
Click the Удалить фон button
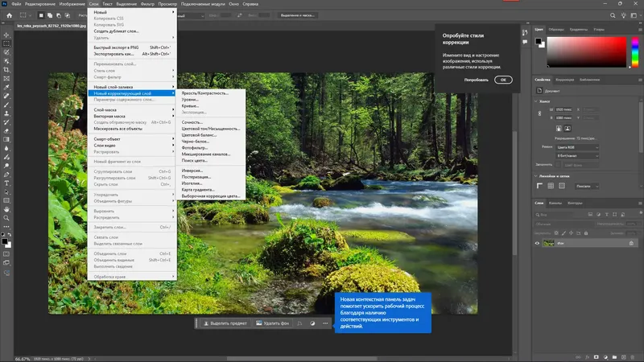274,323
